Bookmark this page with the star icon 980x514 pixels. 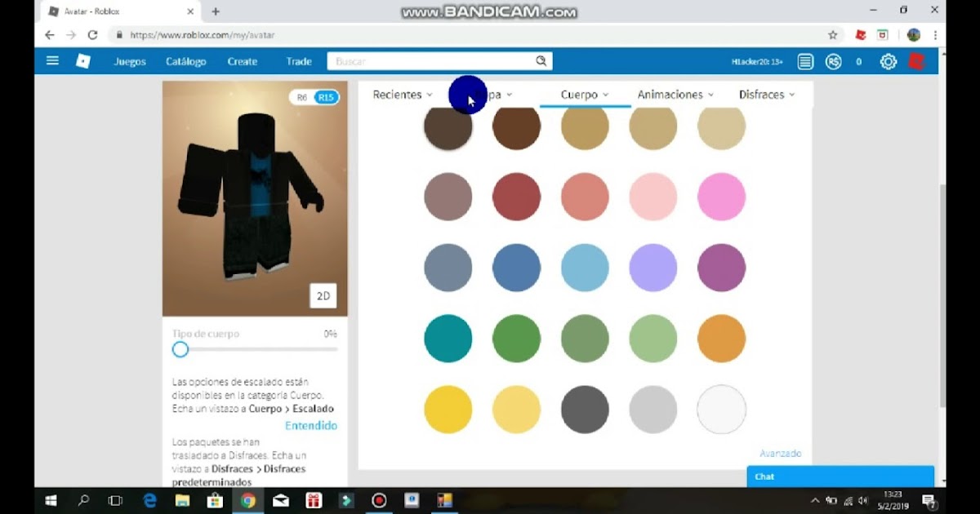833,35
